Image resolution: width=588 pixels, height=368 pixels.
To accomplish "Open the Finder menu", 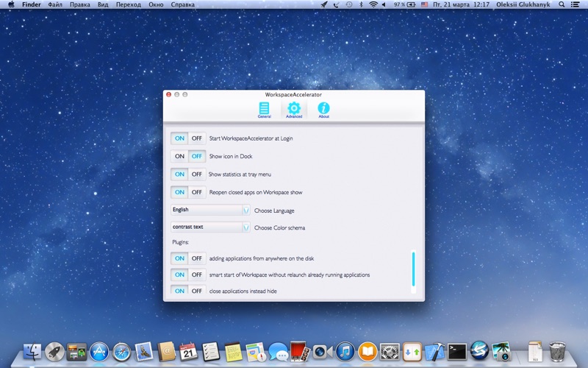I will click(32, 4).
